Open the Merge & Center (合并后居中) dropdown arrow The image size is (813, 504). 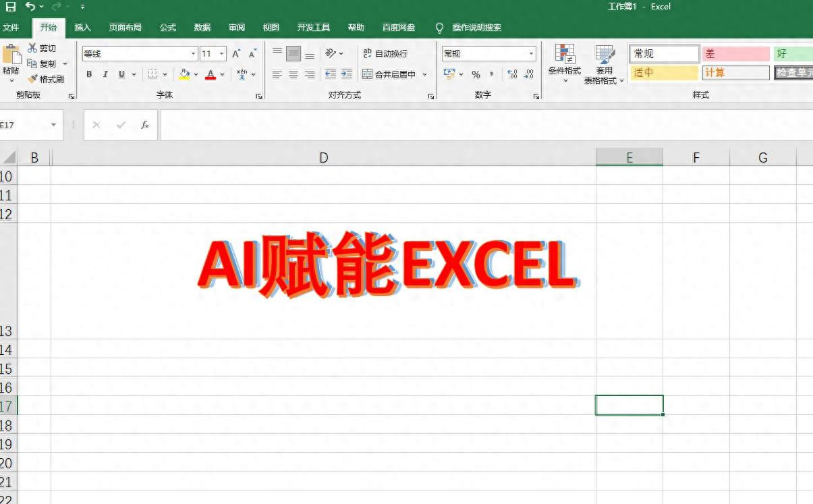click(424, 74)
